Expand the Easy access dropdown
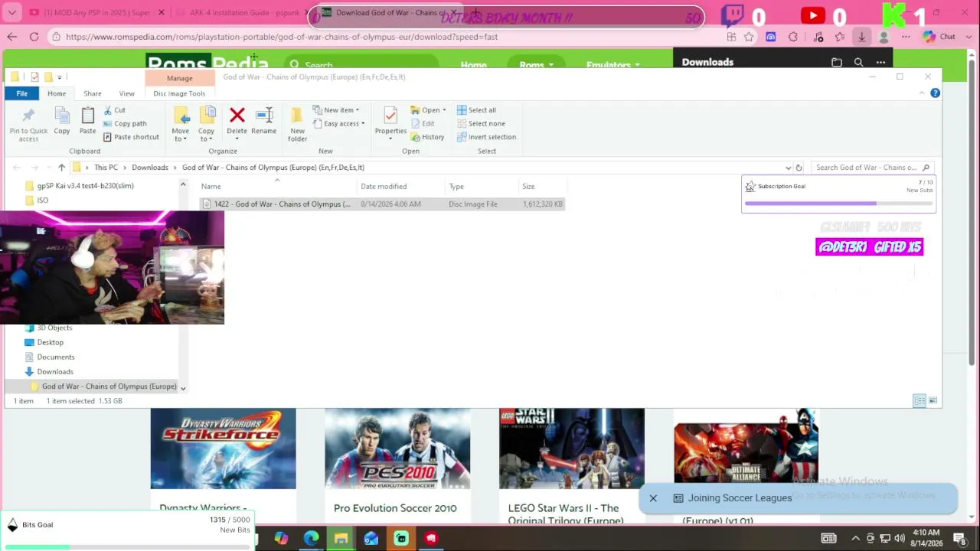980x551 pixels. point(339,123)
